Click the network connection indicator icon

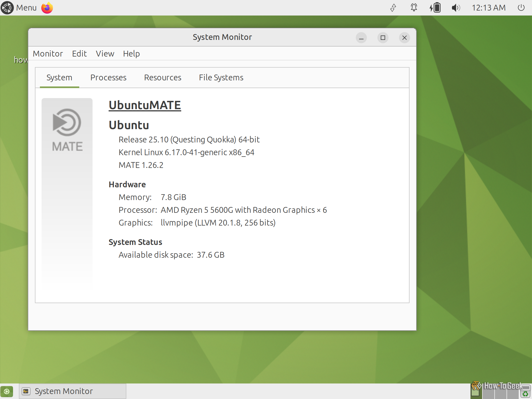(393, 7)
